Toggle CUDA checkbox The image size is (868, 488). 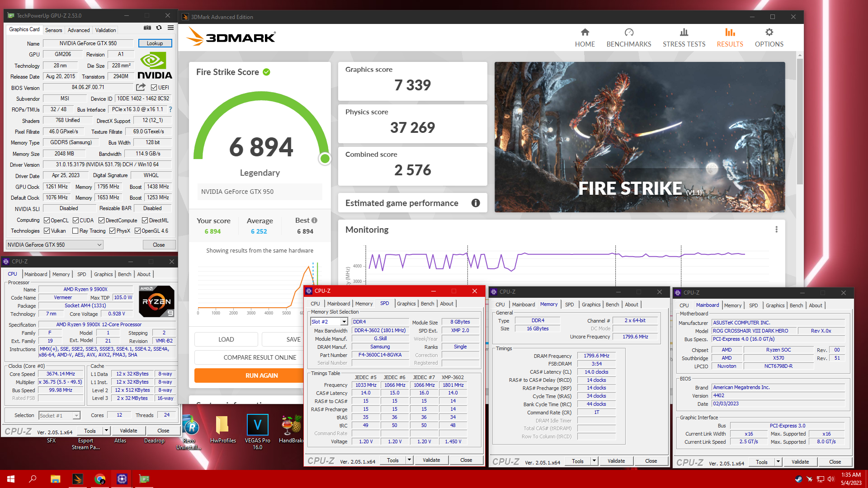click(75, 221)
